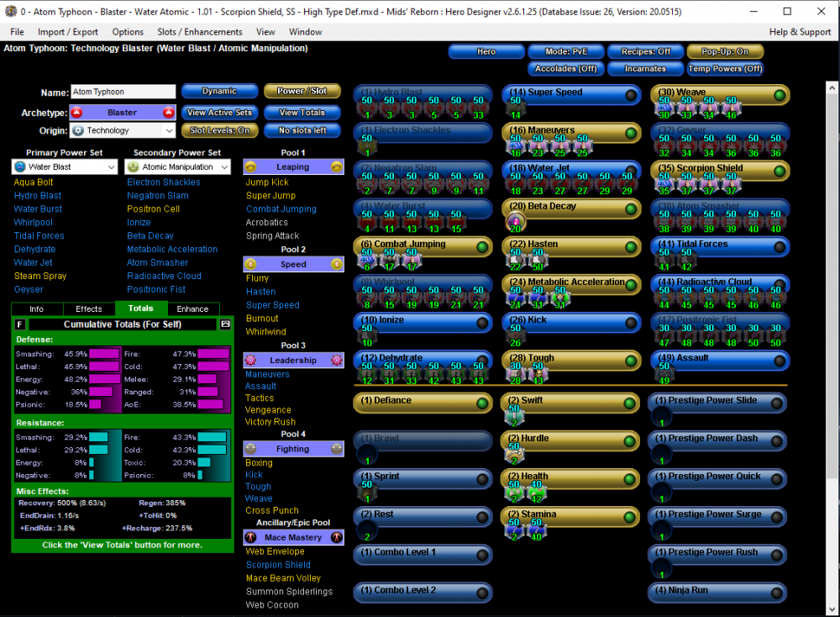Click the Smashing defense magenta bar
The image size is (840, 617).
pos(104,354)
